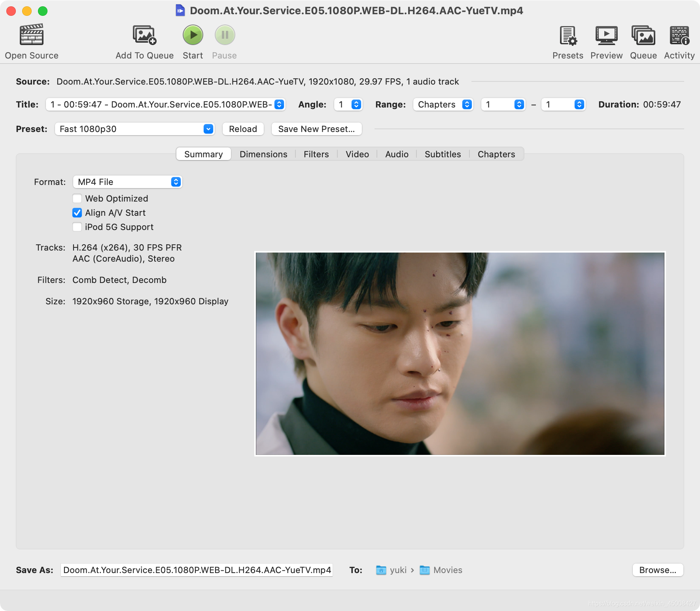This screenshot has height=611, width=700.
Task: Minimize the window with yellow button
Action: (27, 11)
